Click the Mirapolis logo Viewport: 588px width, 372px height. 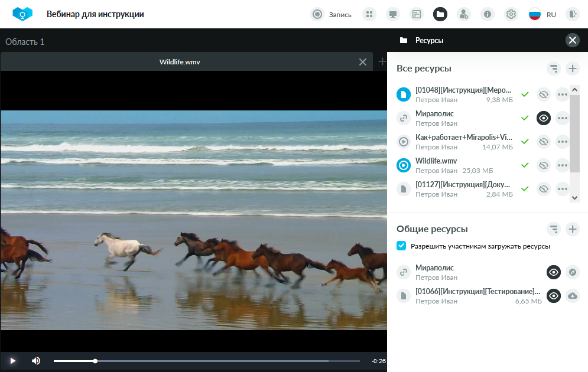[x=22, y=14]
